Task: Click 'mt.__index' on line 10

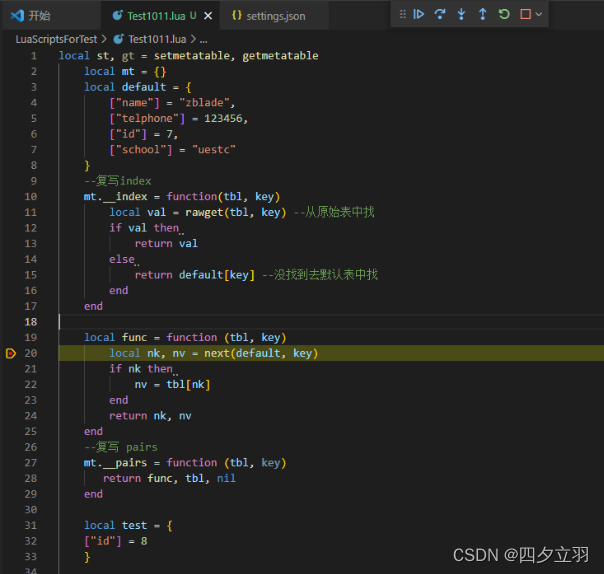Action: click(x=116, y=197)
